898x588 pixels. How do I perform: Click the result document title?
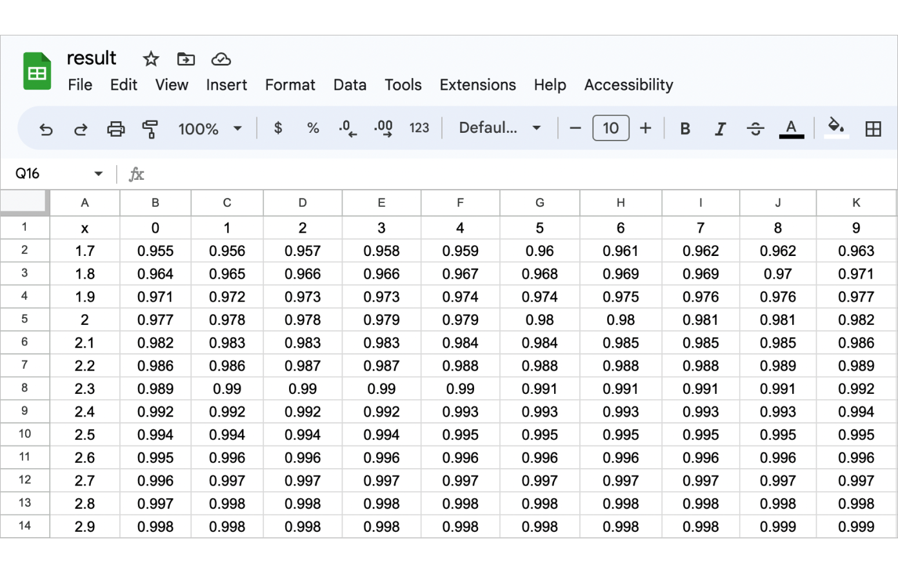click(92, 58)
